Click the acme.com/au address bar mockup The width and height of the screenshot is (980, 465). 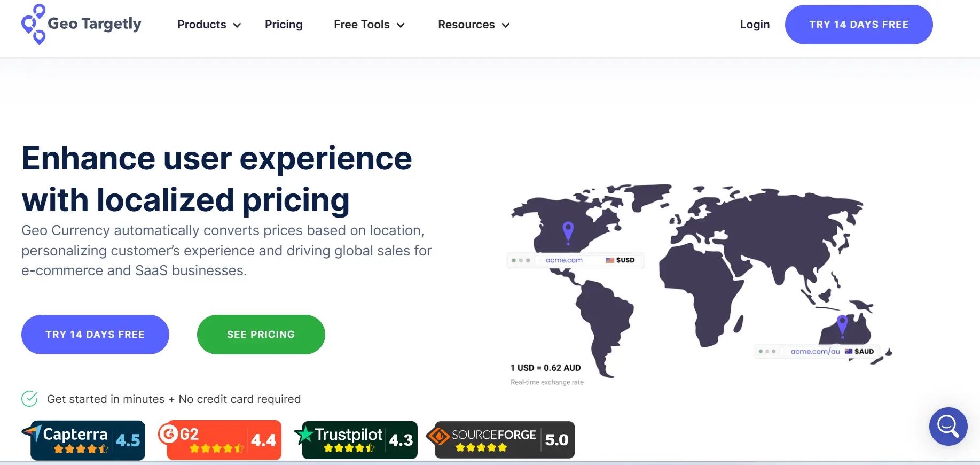click(x=817, y=351)
